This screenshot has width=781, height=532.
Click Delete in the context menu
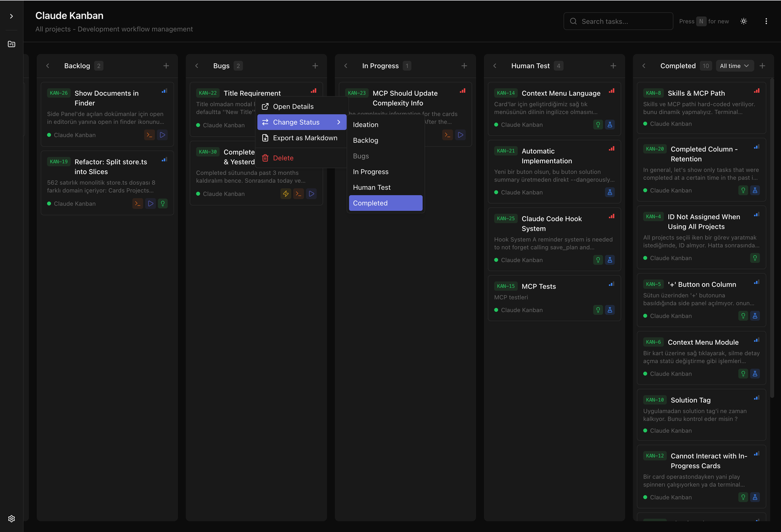(283, 158)
